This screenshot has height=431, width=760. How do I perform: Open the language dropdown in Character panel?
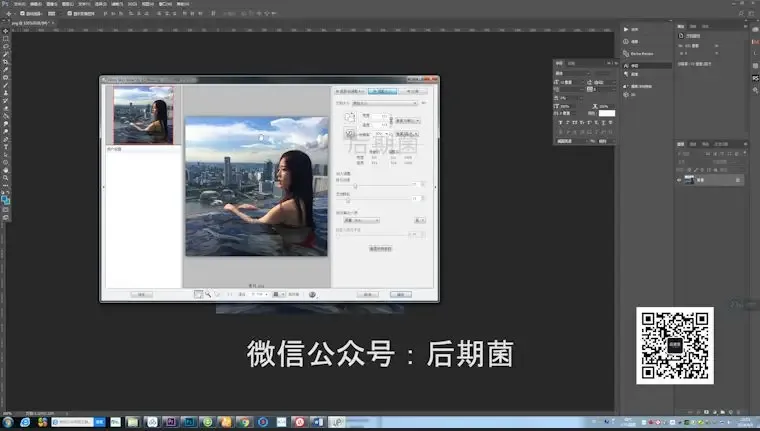click(572, 141)
